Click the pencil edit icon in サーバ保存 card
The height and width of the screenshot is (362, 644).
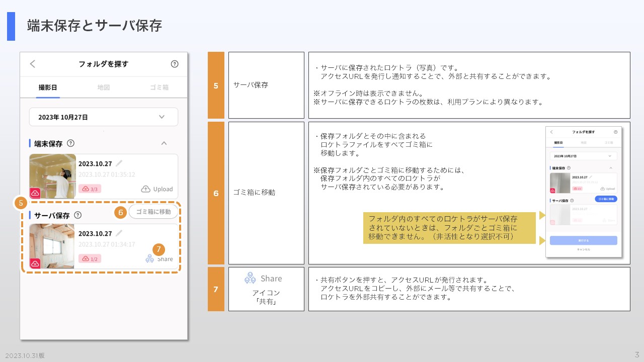click(x=119, y=233)
